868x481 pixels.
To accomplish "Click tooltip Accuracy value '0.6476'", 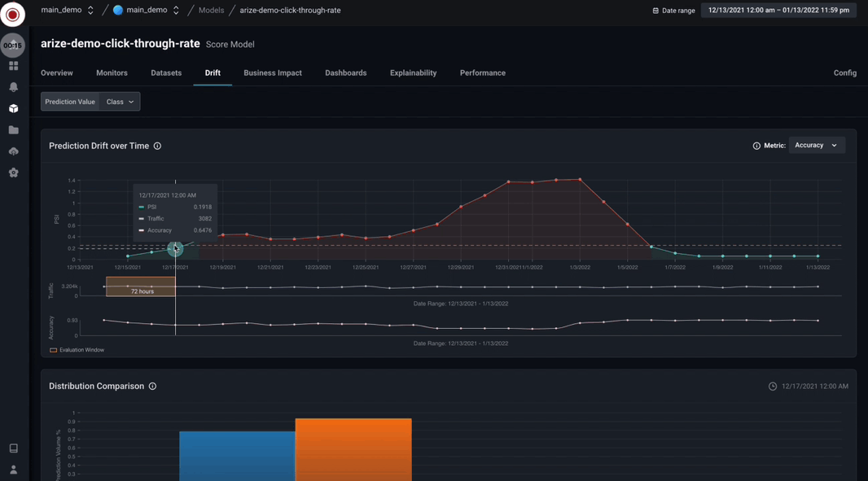I will 203,230.
